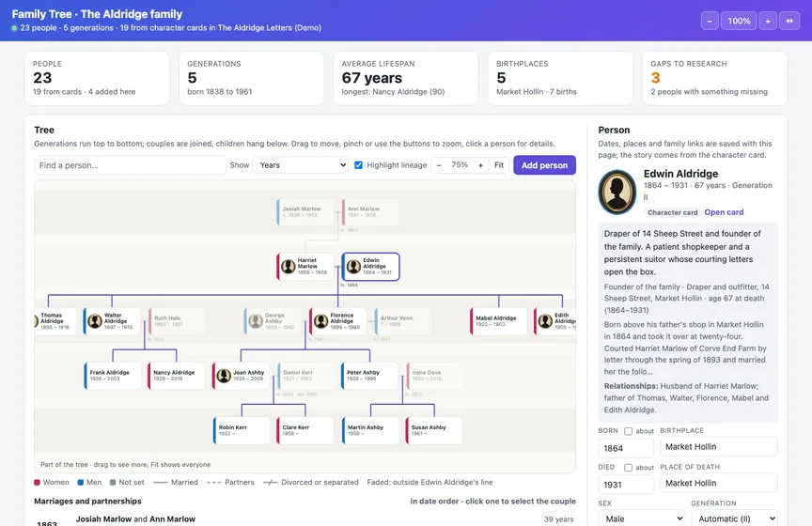Tick the about checkbox next to Born

point(628,431)
